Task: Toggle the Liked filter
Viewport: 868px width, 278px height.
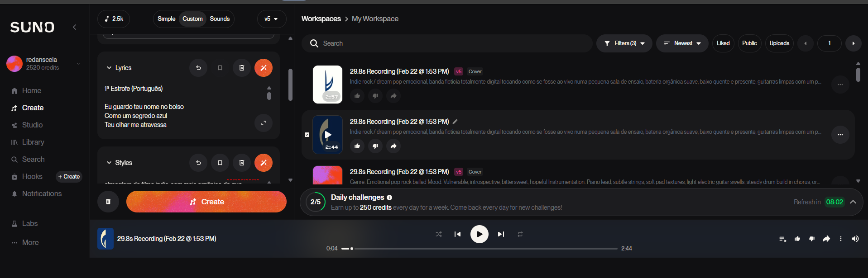Action: (x=723, y=43)
